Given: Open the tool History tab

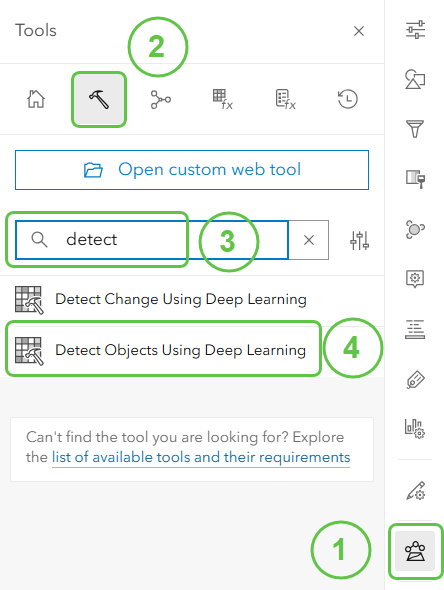Looking at the screenshot, I should [348, 99].
